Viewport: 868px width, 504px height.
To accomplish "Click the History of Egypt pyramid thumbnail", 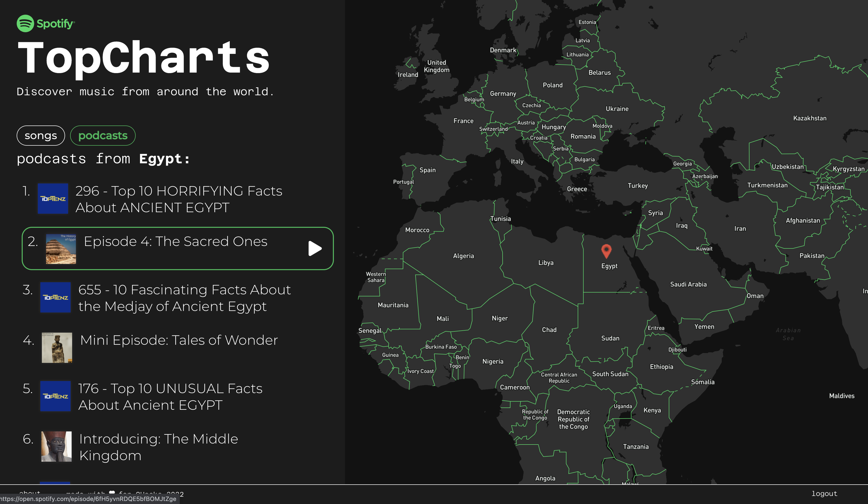I will (61, 249).
